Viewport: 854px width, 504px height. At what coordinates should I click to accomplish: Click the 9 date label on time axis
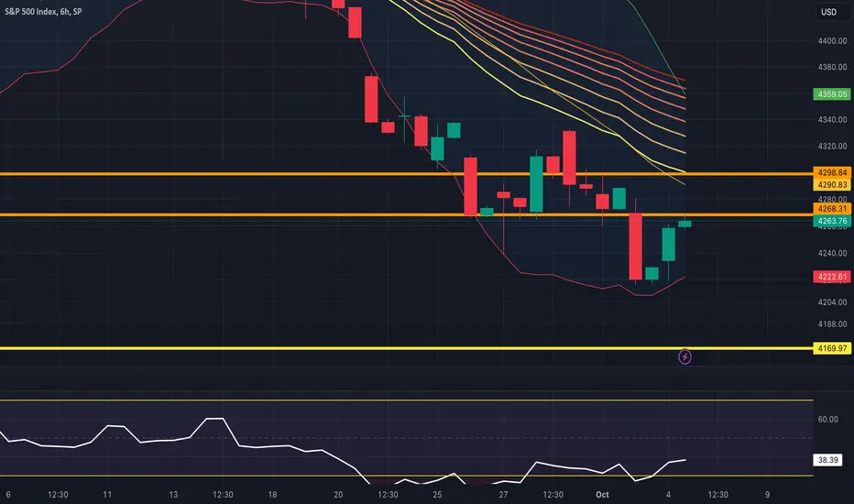pyautogui.click(x=767, y=495)
